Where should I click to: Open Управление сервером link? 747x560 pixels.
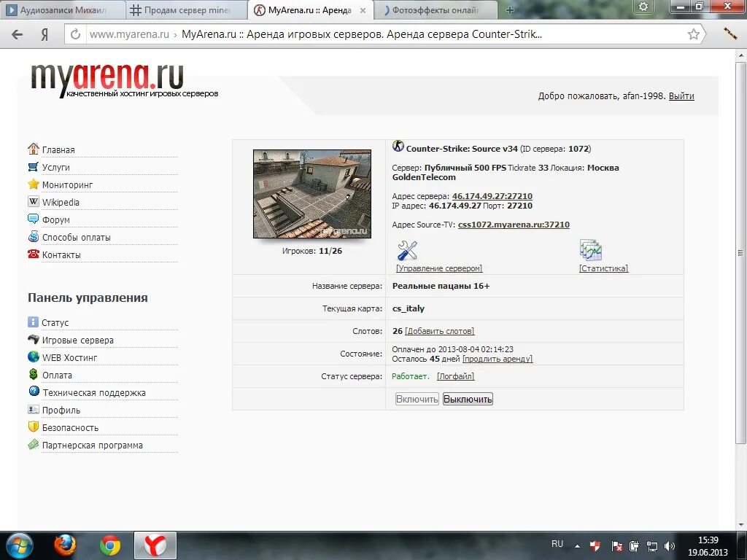click(x=438, y=268)
